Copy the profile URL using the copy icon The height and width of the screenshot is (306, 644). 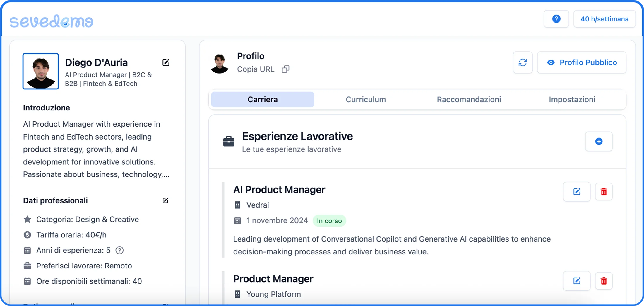point(285,69)
